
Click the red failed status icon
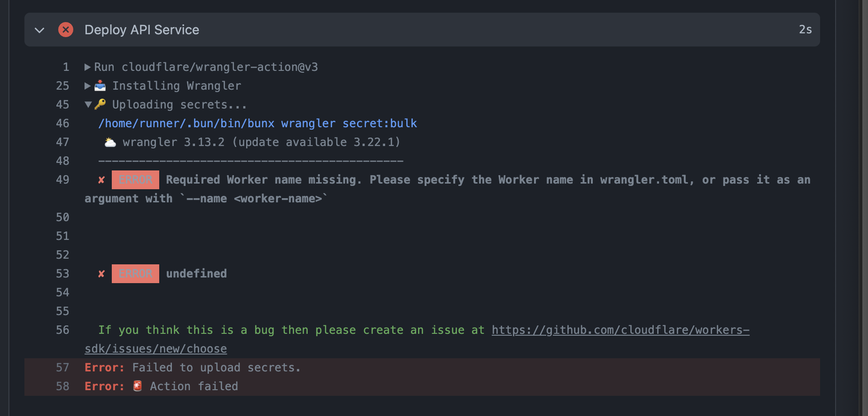(x=66, y=30)
